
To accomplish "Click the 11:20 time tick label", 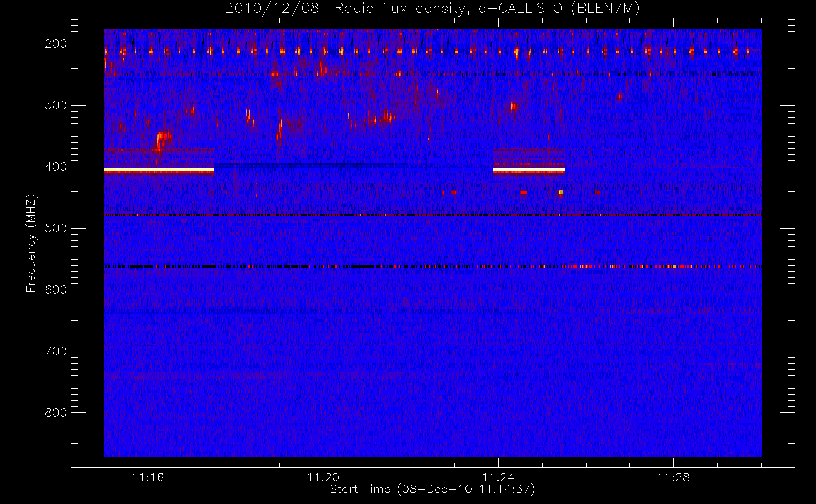I will pyautogui.click(x=323, y=477).
